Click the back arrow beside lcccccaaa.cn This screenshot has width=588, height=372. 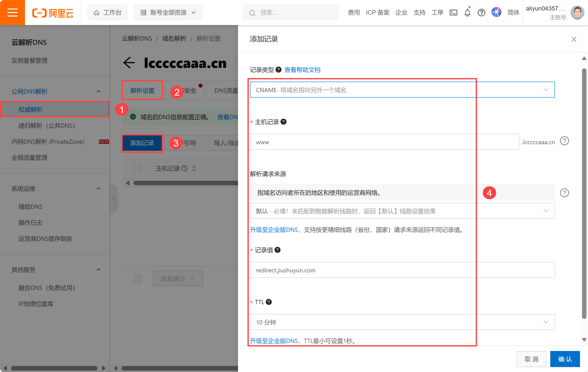pyautogui.click(x=129, y=63)
